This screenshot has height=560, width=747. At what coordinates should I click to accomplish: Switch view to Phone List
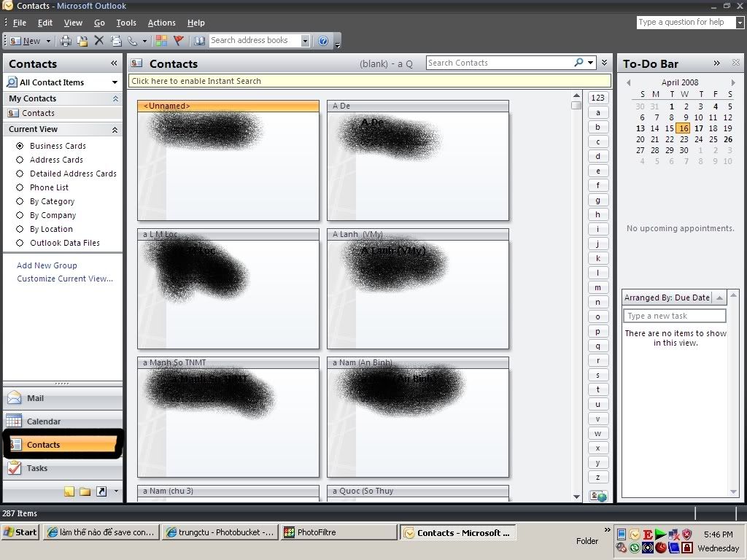point(47,187)
